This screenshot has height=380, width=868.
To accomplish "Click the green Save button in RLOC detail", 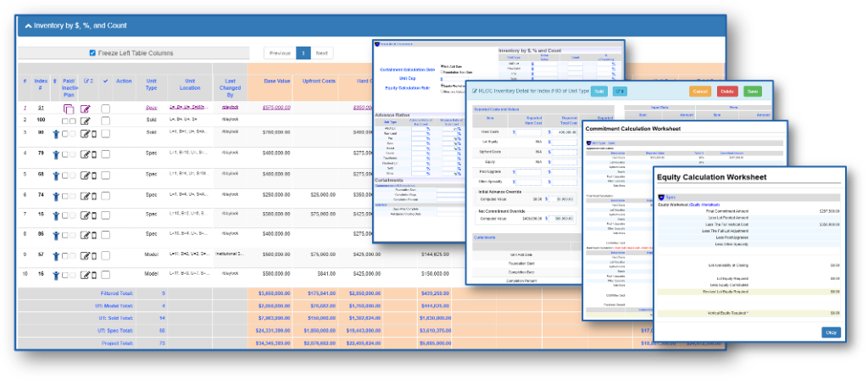I will pyautogui.click(x=752, y=91).
